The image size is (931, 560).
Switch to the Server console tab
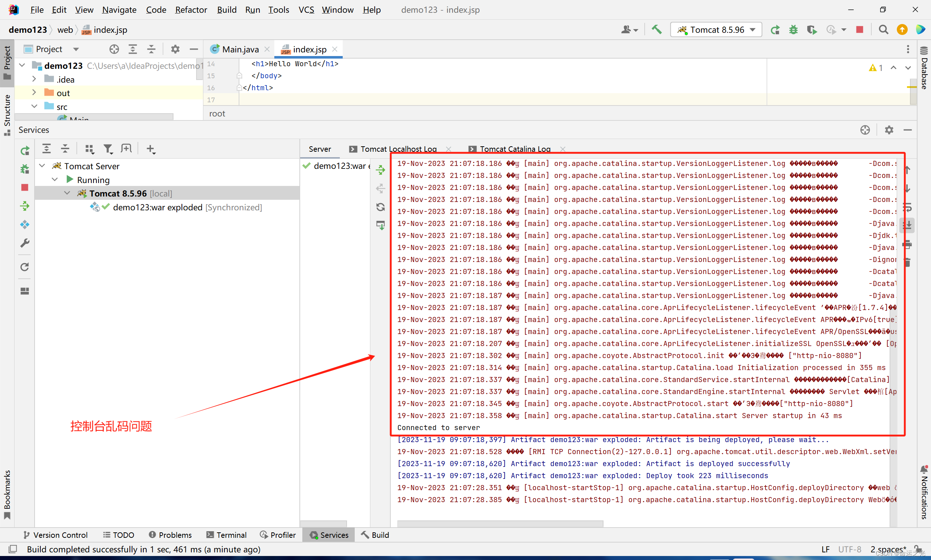(x=319, y=149)
